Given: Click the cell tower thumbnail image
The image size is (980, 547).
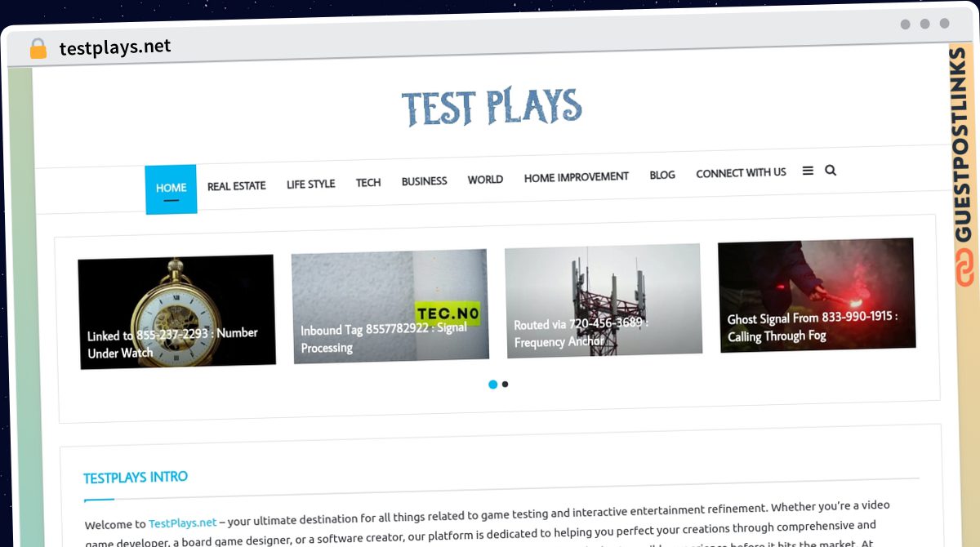Looking at the screenshot, I should click(x=604, y=300).
